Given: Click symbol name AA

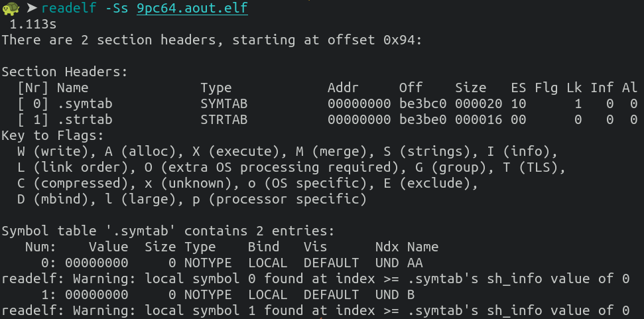Looking at the screenshot, I should pyautogui.click(x=415, y=263).
